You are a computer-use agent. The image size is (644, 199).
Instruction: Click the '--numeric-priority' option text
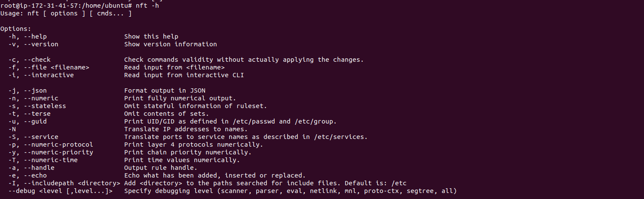(x=58, y=152)
